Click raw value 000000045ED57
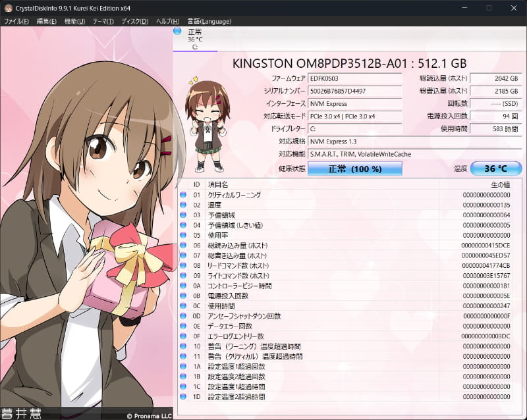 tap(485, 255)
